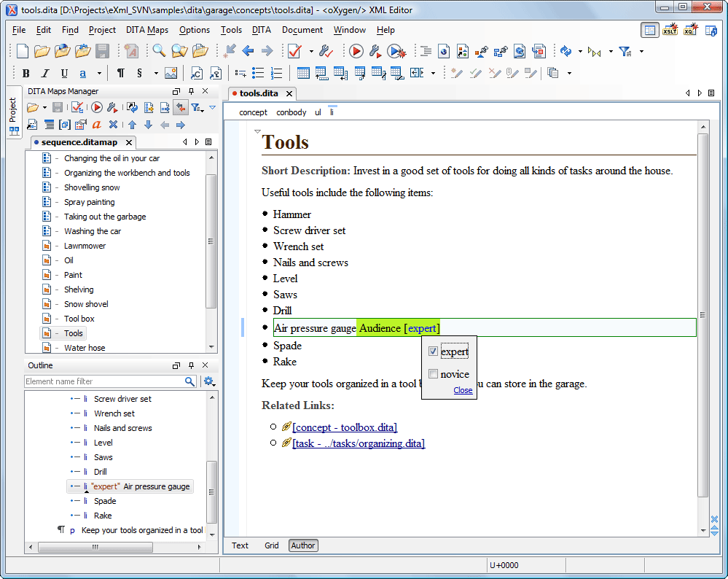Click the [expert] audience attribute value
The width and height of the screenshot is (728, 579).
point(422,329)
